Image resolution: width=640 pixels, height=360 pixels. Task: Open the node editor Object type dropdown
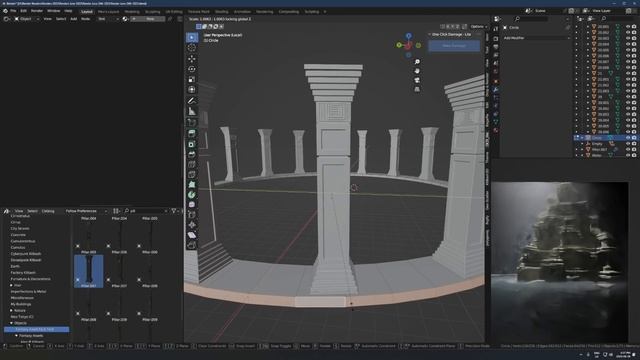click(27, 19)
